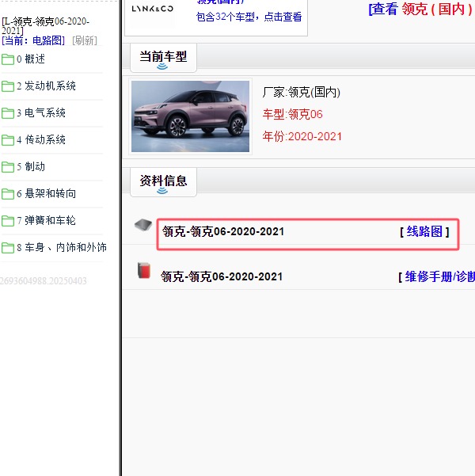The height and width of the screenshot is (476, 475).
Task: Select tree item 8 车身、内饰和外饰
Action: click(62, 247)
